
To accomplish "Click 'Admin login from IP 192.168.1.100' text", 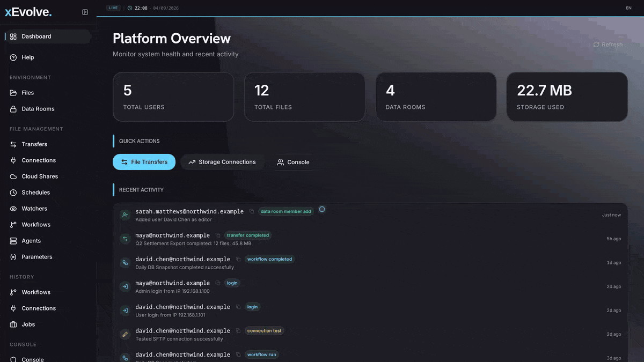I will coord(172,291).
